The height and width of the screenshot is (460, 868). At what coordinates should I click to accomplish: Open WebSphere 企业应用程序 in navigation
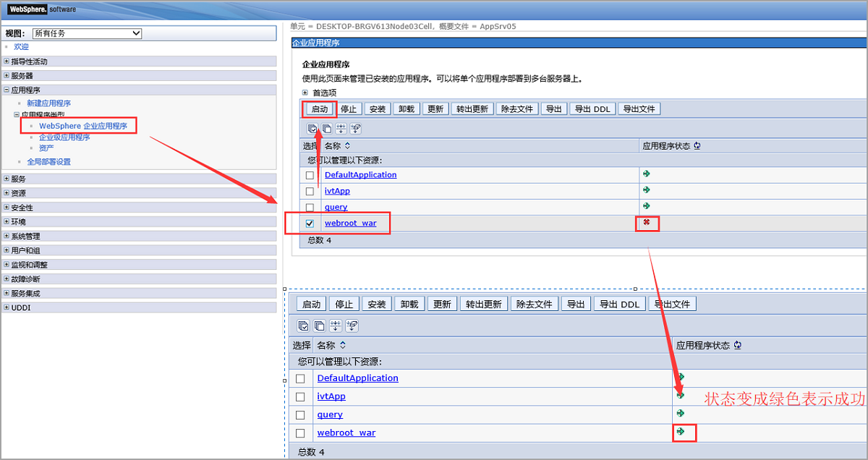tap(83, 126)
